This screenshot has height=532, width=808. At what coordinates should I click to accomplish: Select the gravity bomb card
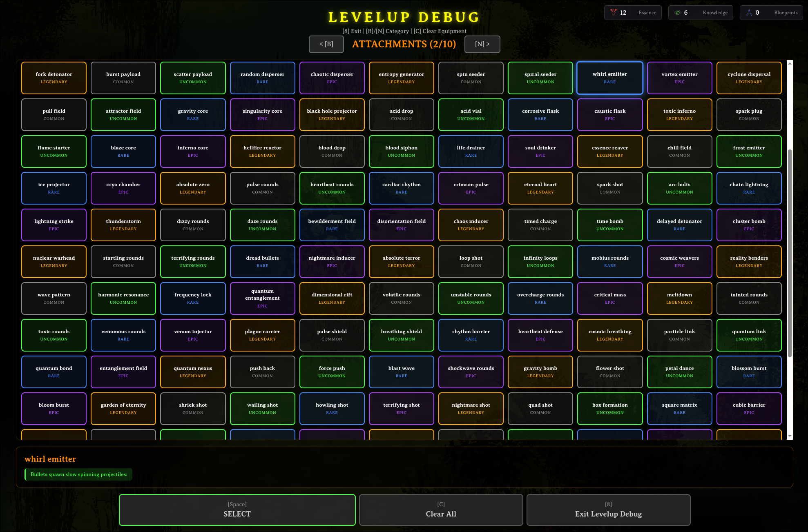(540, 372)
